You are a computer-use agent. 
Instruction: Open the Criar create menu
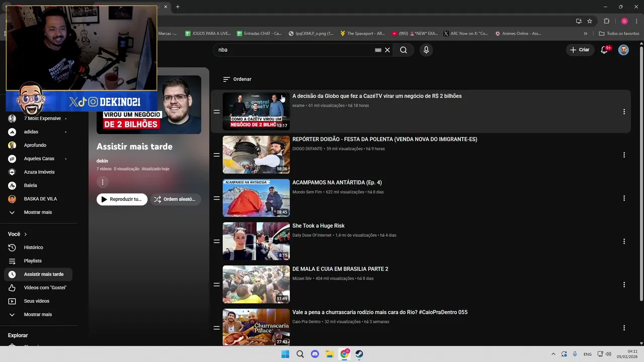[580, 50]
